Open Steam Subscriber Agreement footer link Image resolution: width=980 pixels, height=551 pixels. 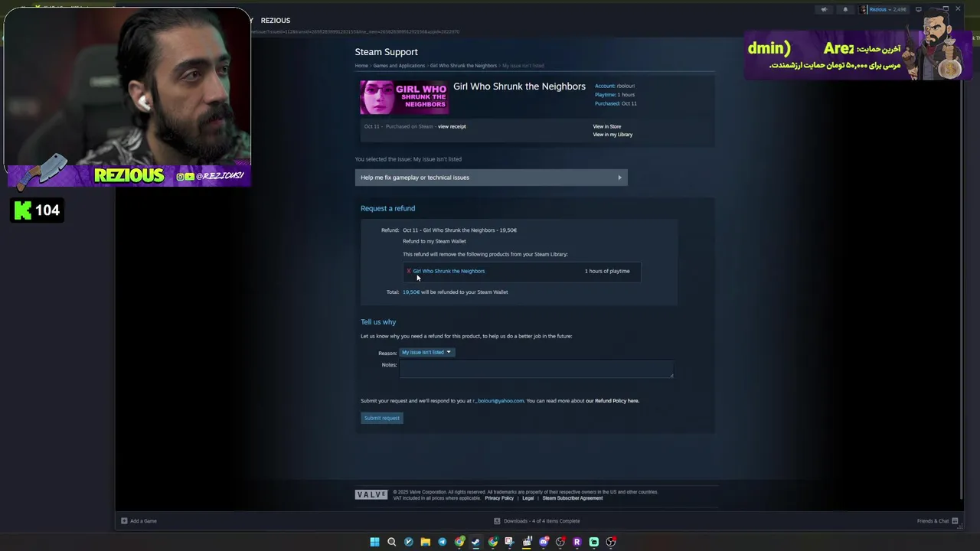[x=573, y=498]
